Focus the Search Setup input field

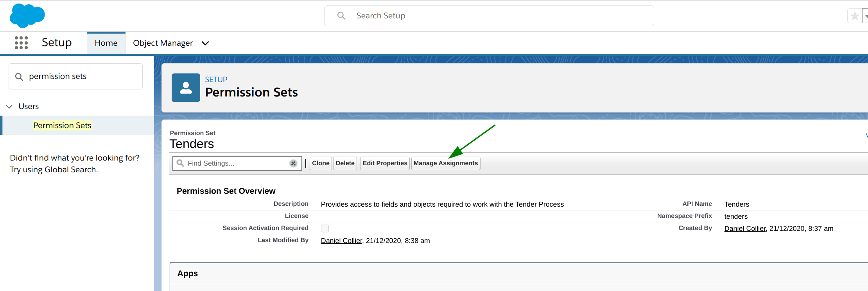(489, 16)
